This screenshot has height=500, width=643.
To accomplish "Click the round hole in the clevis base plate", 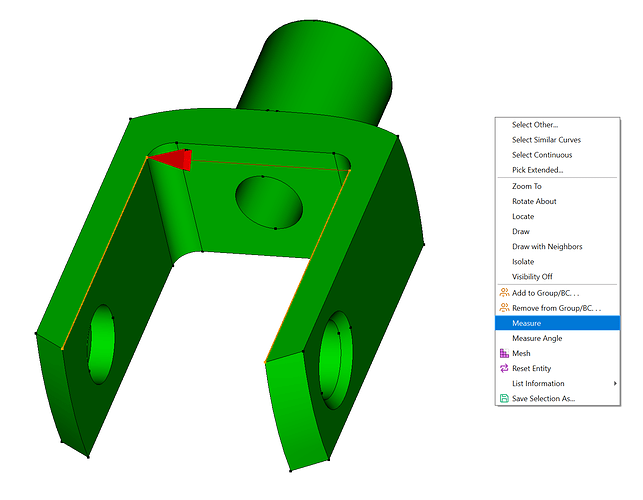I will click(269, 202).
